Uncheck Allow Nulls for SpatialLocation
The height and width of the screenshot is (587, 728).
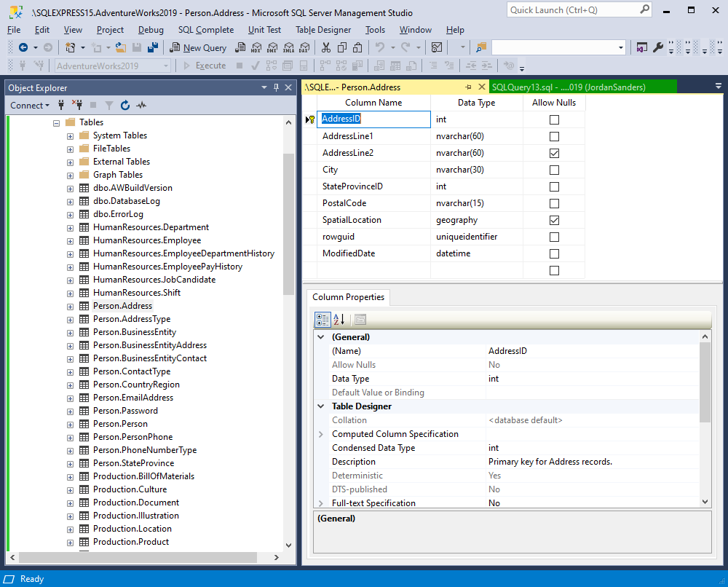pos(554,220)
